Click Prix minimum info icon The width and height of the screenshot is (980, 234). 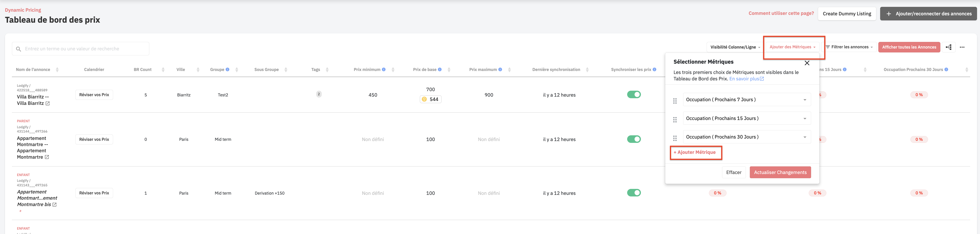384,70
